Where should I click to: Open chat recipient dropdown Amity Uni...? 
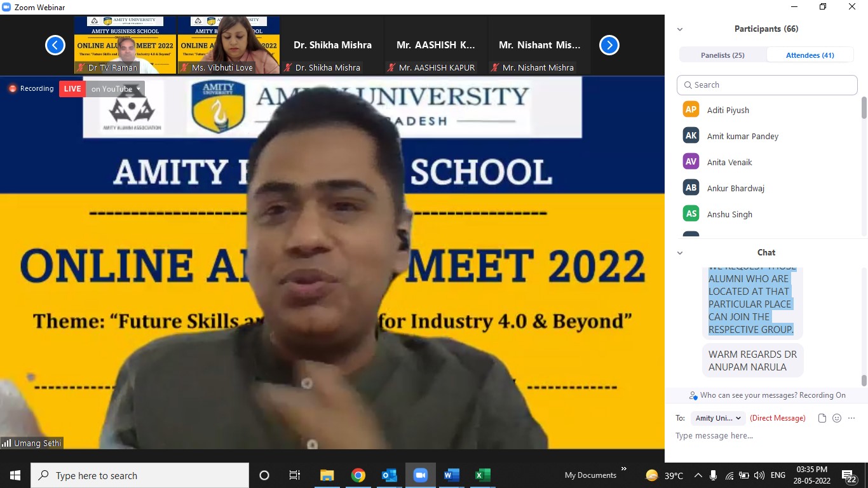pos(718,418)
